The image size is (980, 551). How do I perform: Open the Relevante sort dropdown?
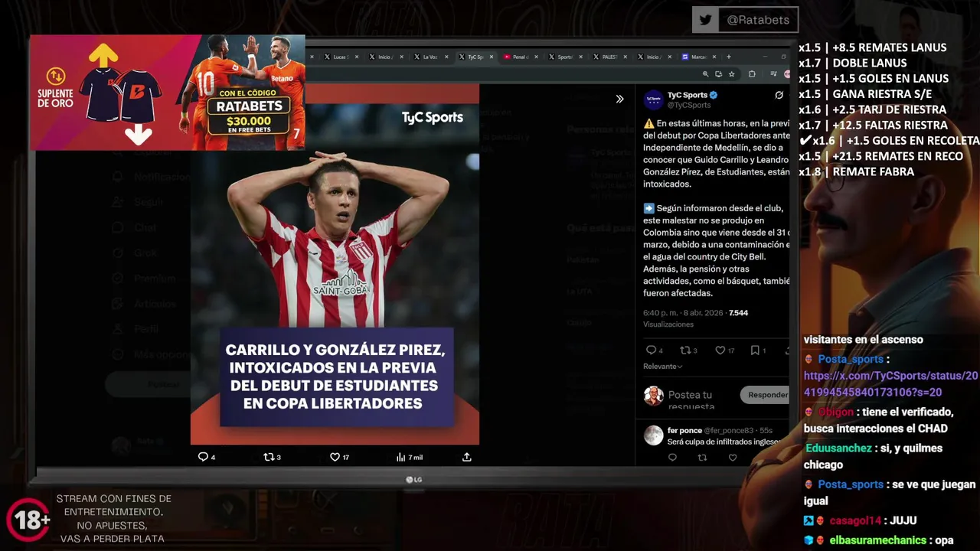(663, 367)
